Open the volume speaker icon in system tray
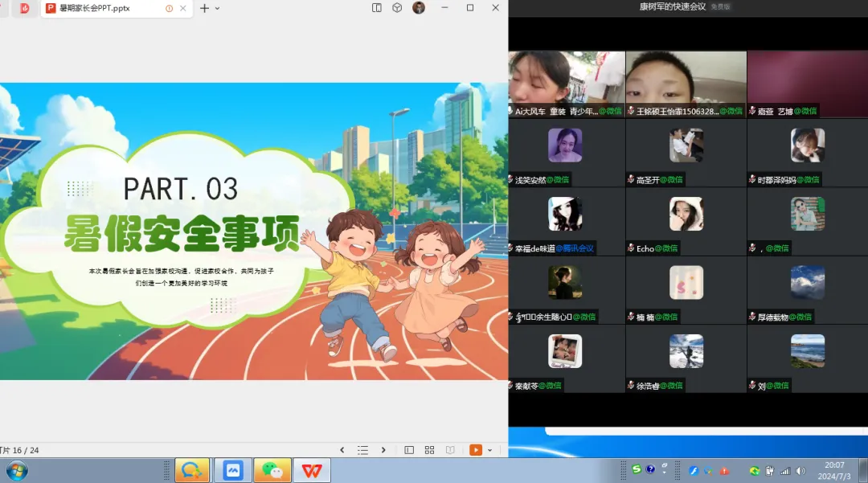868x483 pixels. (x=800, y=470)
